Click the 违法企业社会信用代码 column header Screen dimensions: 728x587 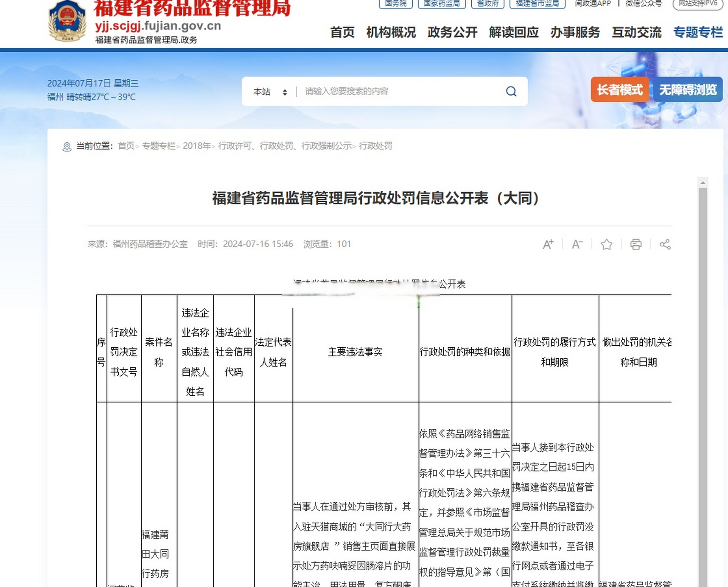(234, 352)
